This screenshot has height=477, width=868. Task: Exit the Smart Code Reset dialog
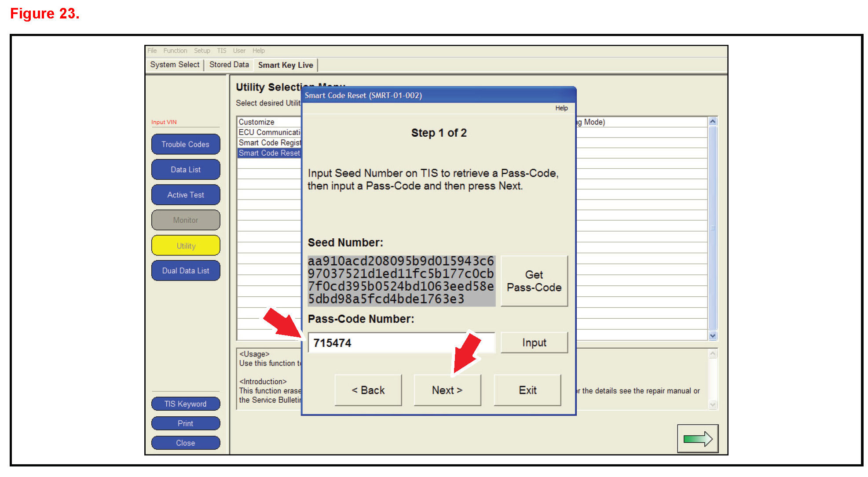tap(527, 390)
